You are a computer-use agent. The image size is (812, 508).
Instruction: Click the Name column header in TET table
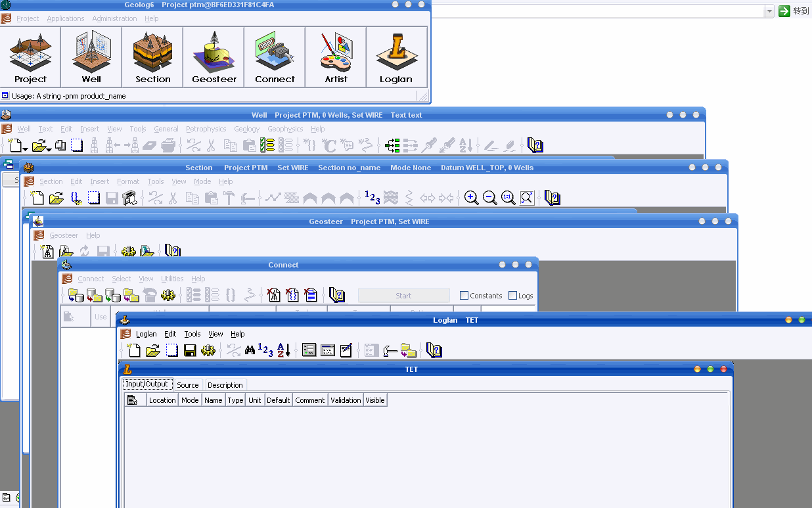[x=214, y=400]
